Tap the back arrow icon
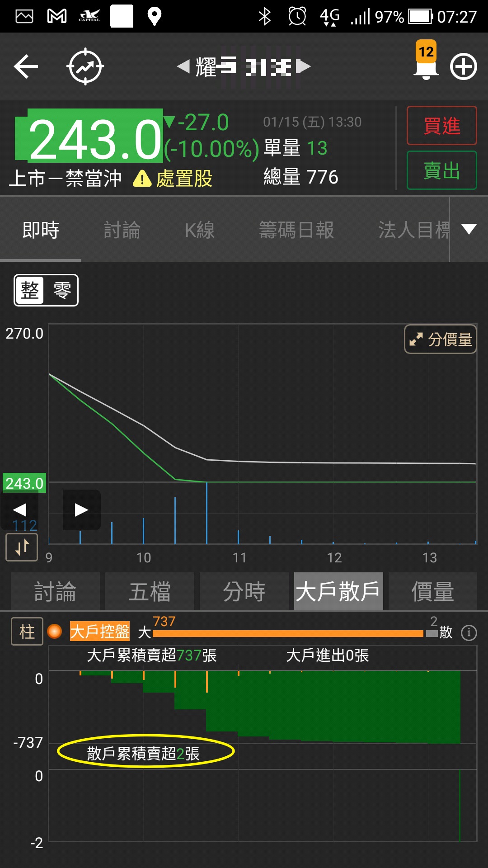 [26, 67]
